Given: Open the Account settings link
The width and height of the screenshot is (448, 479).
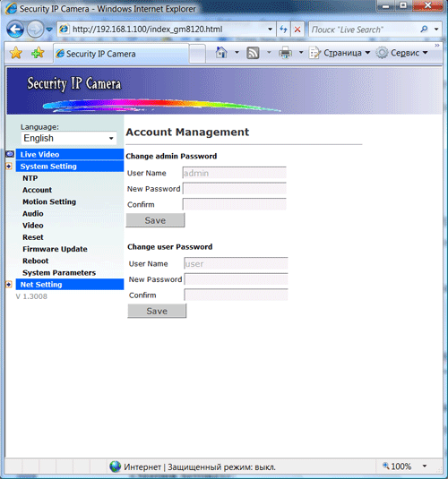Looking at the screenshot, I should [x=37, y=190].
